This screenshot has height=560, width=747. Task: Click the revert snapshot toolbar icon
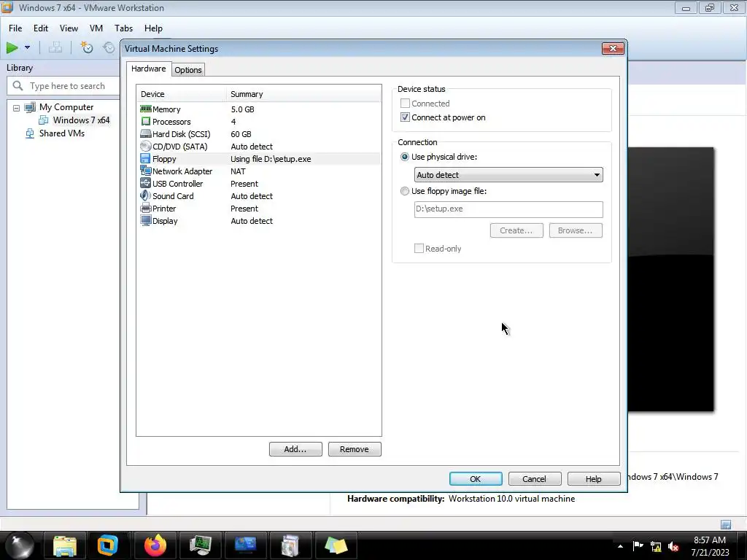pos(109,47)
